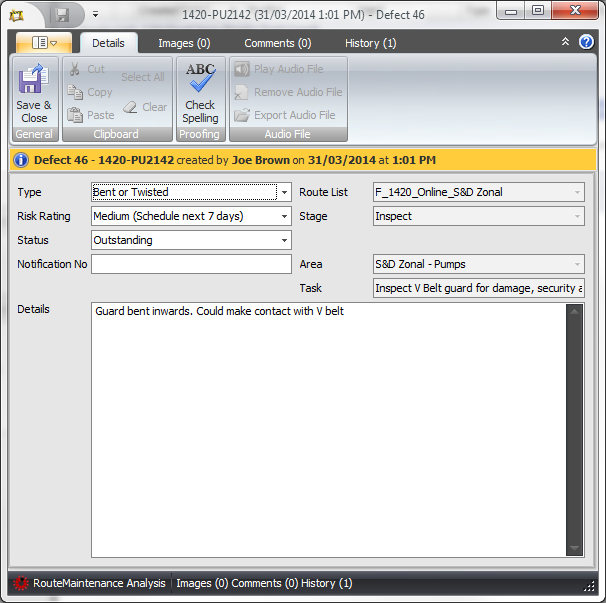
Task: Expand the Status dropdown
Action: click(x=284, y=240)
